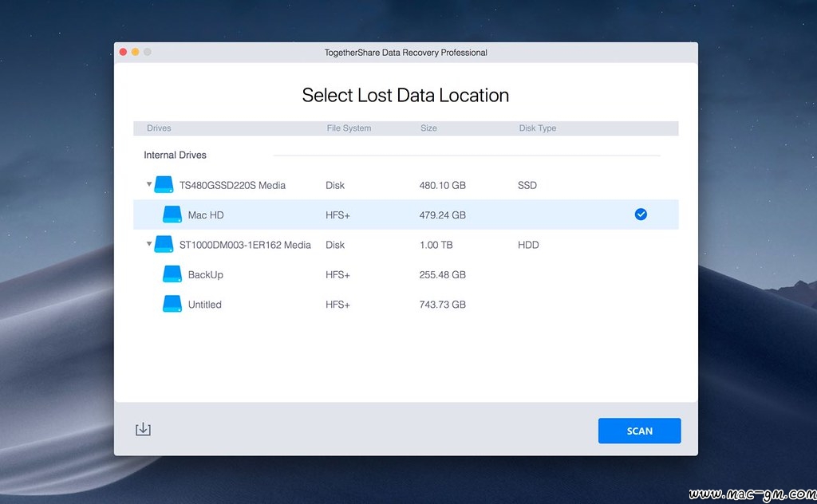Click the SSD disk type label
The image size is (817, 504).
click(x=527, y=185)
